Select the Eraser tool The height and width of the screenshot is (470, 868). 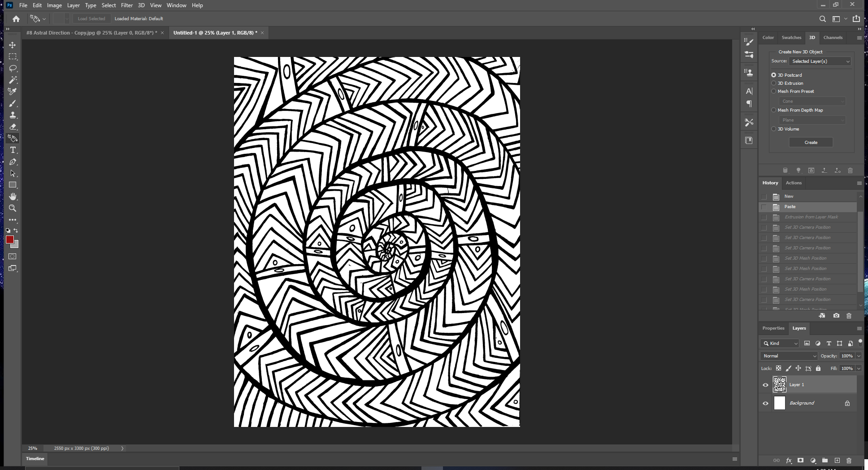pos(13,126)
